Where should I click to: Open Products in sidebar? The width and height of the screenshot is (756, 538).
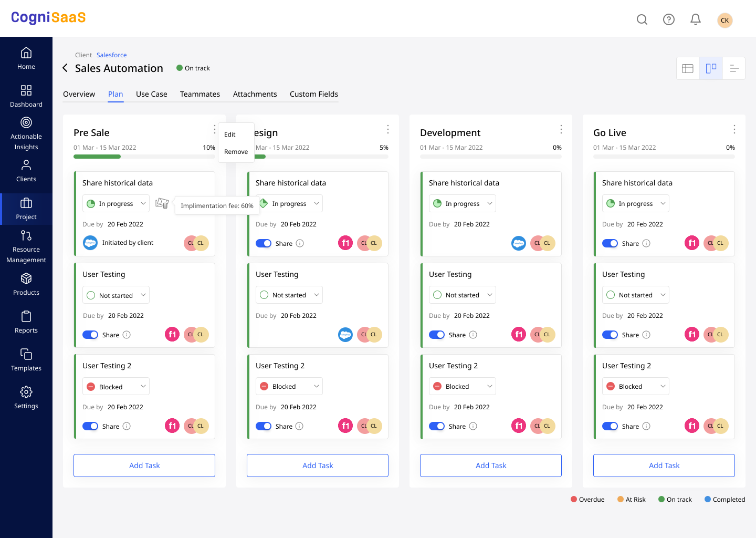[x=26, y=284]
